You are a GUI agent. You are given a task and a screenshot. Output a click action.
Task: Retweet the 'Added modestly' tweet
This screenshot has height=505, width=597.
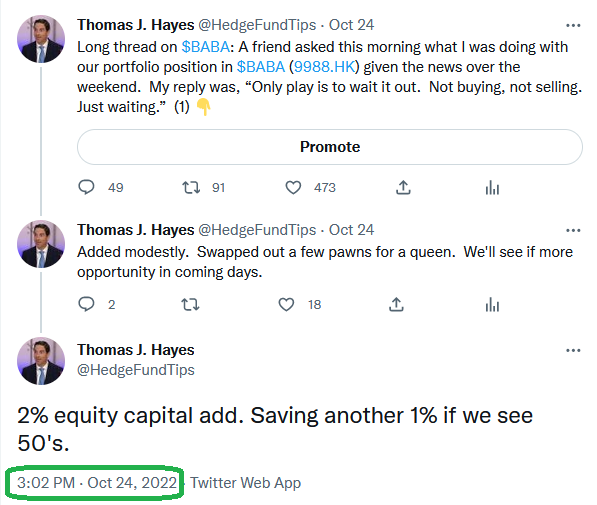click(190, 304)
